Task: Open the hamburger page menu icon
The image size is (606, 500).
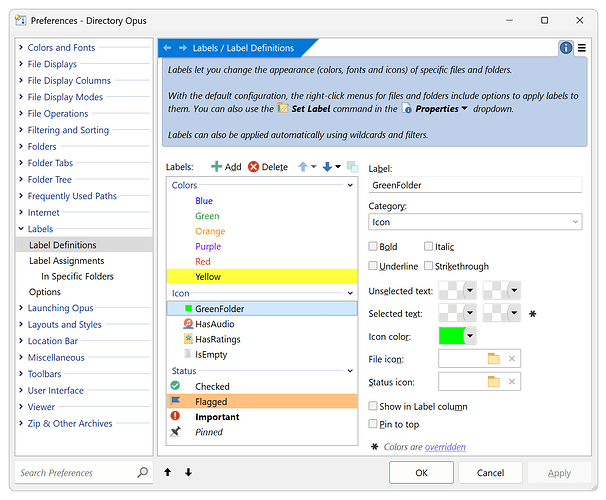Action: coord(582,48)
